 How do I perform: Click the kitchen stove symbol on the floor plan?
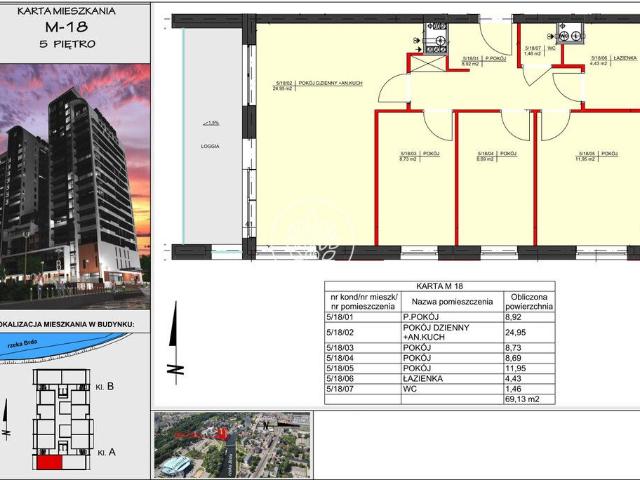click(436, 38)
